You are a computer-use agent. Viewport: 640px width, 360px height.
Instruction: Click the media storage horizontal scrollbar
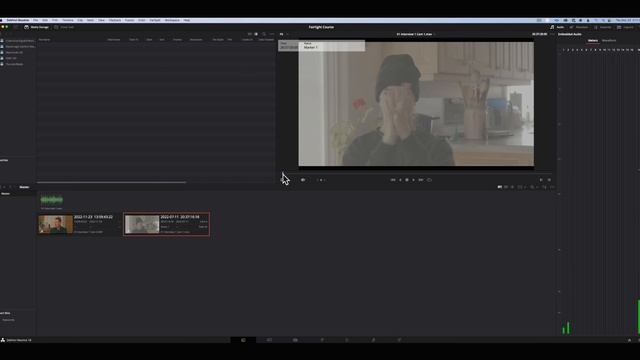(111, 182)
